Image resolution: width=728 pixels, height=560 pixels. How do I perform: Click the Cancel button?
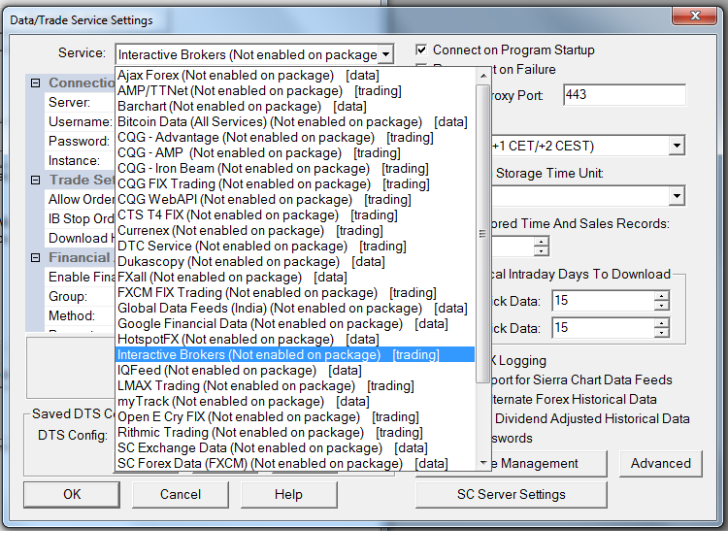(181, 495)
